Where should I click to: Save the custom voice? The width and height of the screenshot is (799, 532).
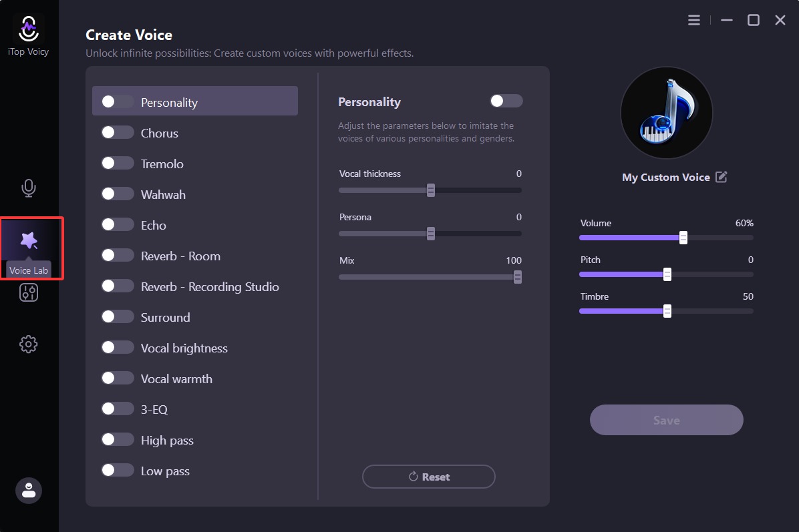tap(666, 420)
